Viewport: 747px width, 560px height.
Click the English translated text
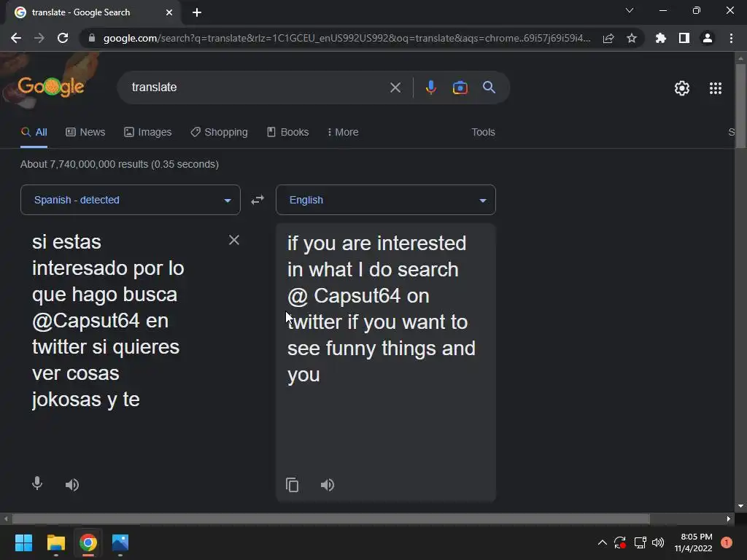pos(381,308)
